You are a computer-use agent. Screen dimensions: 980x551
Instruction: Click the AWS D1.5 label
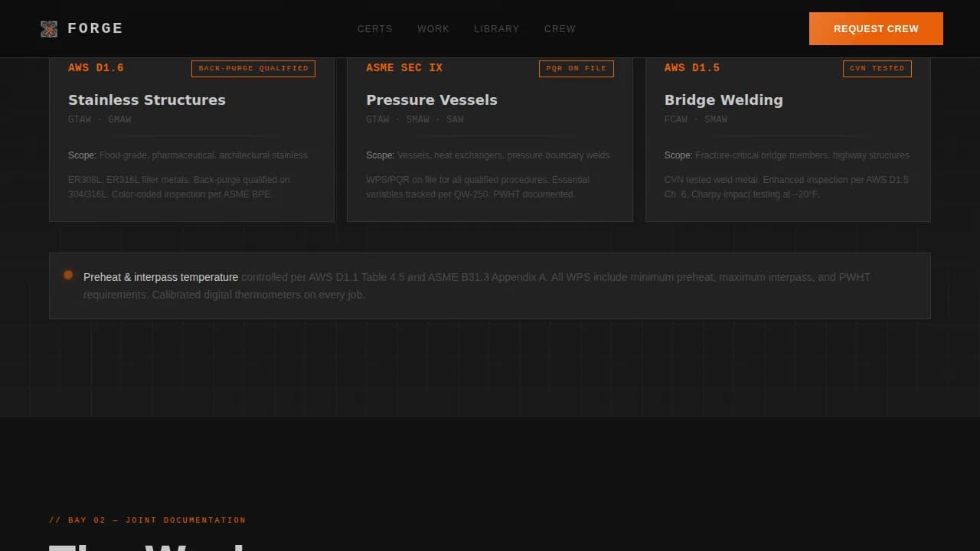[691, 67]
